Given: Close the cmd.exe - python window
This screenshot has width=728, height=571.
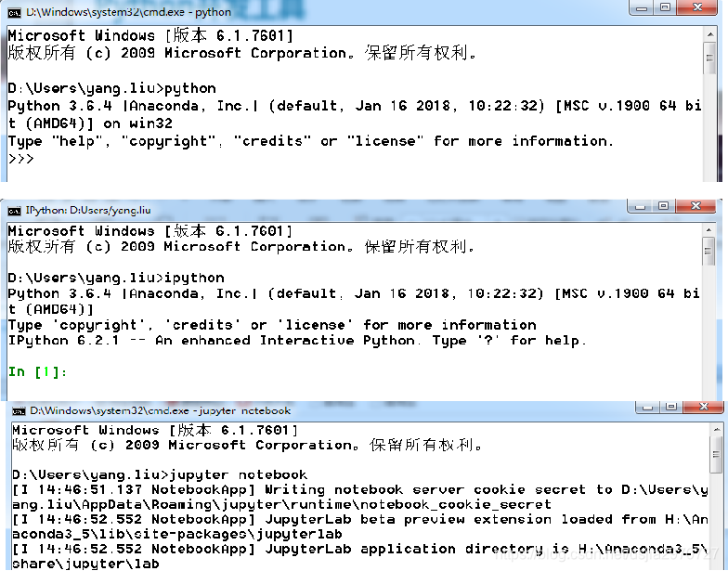Looking at the screenshot, I should click(696, 7).
